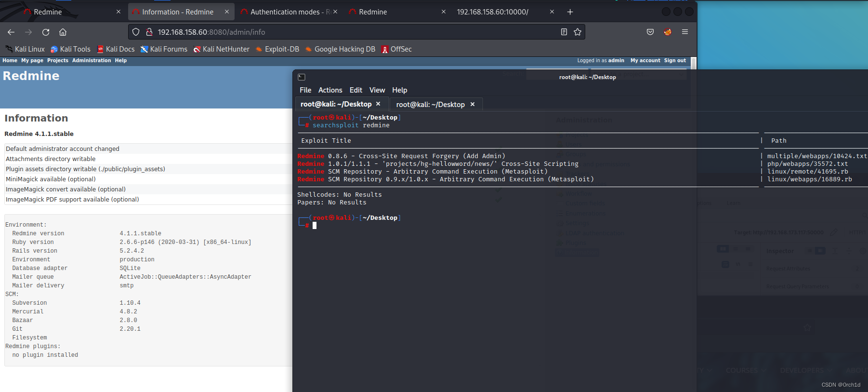The image size is (868, 392).
Task: Click the Redmine header title
Action: tap(31, 76)
